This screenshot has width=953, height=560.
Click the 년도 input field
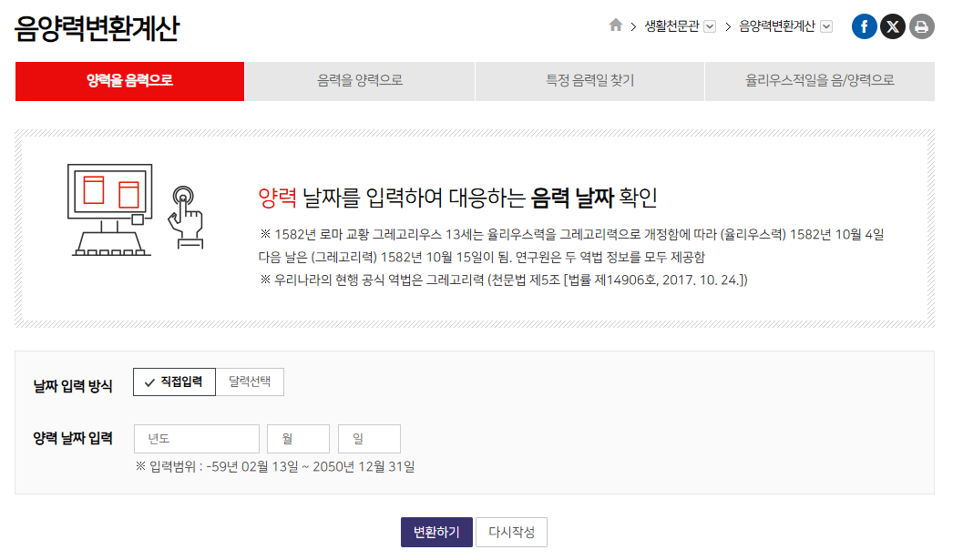(197, 439)
